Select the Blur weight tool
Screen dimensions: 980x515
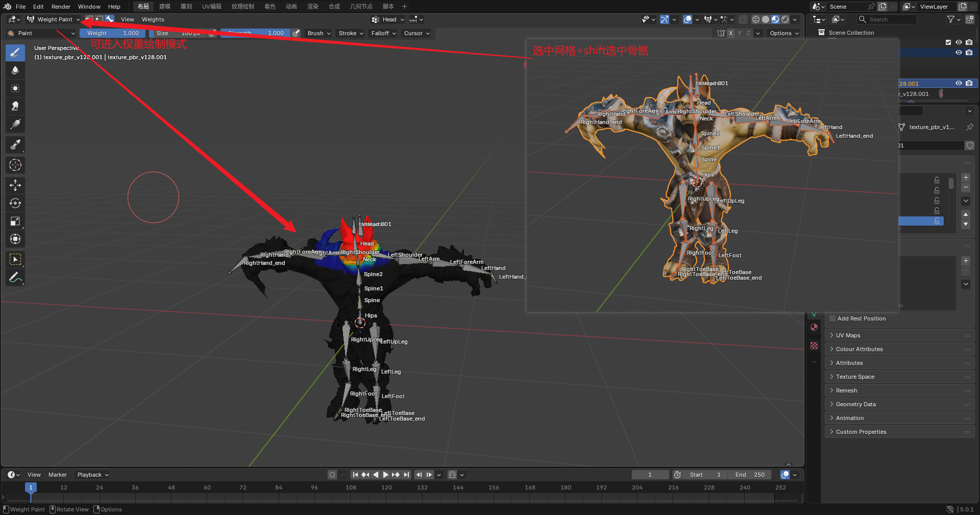coord(15,70)
